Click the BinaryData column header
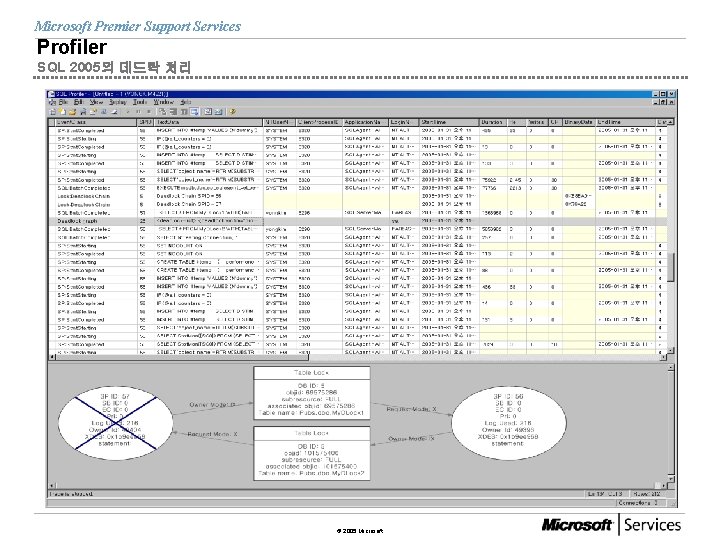Viewport: 720px width, 540px height. coord(579,122)
